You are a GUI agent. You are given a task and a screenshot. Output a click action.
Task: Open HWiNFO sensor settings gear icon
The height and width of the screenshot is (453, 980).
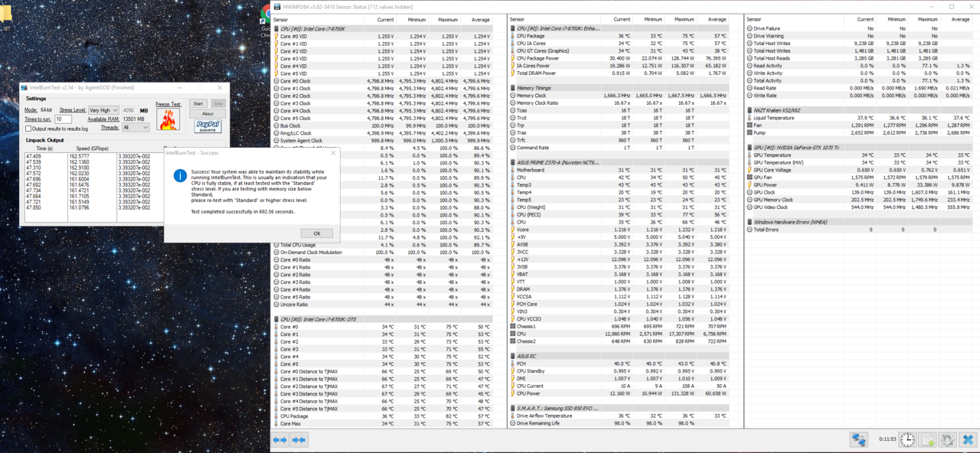948,440
